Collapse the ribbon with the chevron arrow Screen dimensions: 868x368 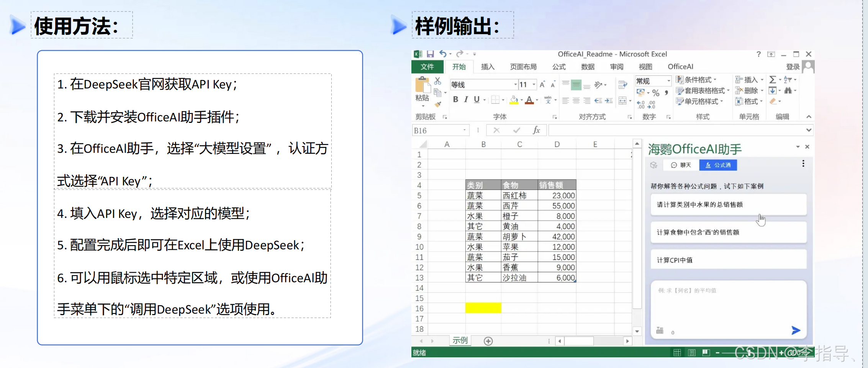tap(809, 117)
